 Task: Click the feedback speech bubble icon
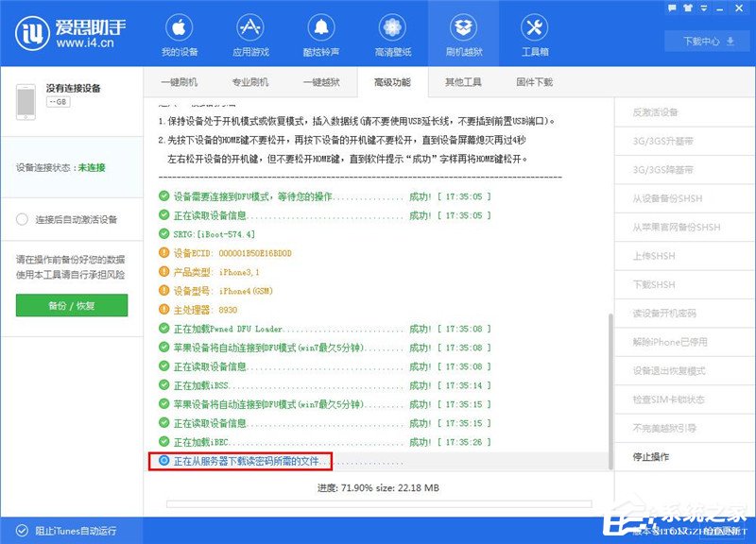pos(674,8)
